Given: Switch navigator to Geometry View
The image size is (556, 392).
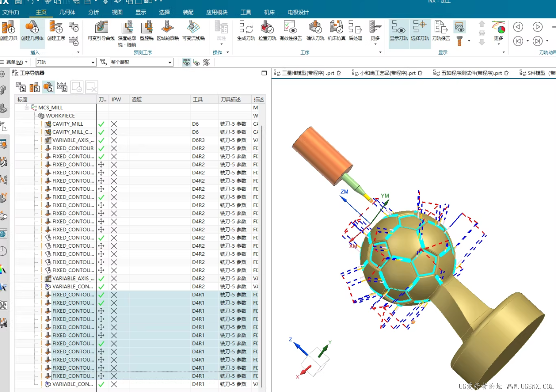Looking at the screenshot, I should click(x=48, y=87).
